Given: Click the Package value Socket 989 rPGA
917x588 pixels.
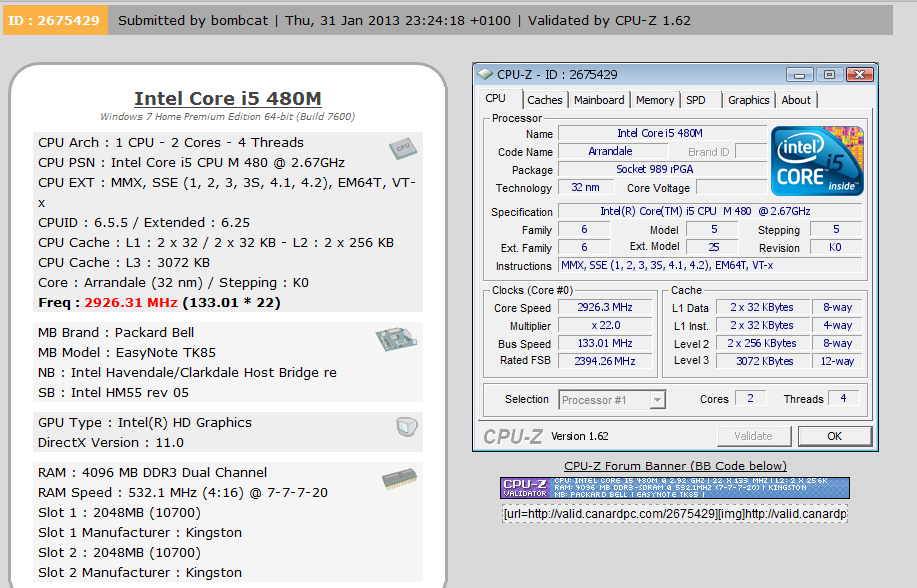Looking at the screenshot, I should (662, 169).
